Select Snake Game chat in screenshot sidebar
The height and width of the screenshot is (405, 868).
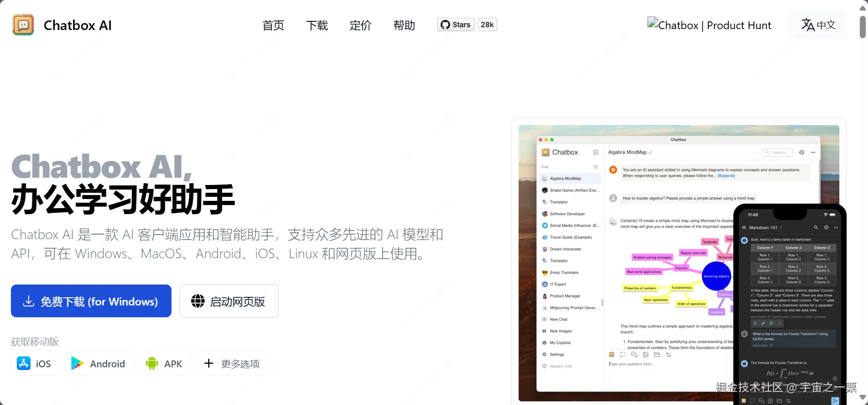570,190
